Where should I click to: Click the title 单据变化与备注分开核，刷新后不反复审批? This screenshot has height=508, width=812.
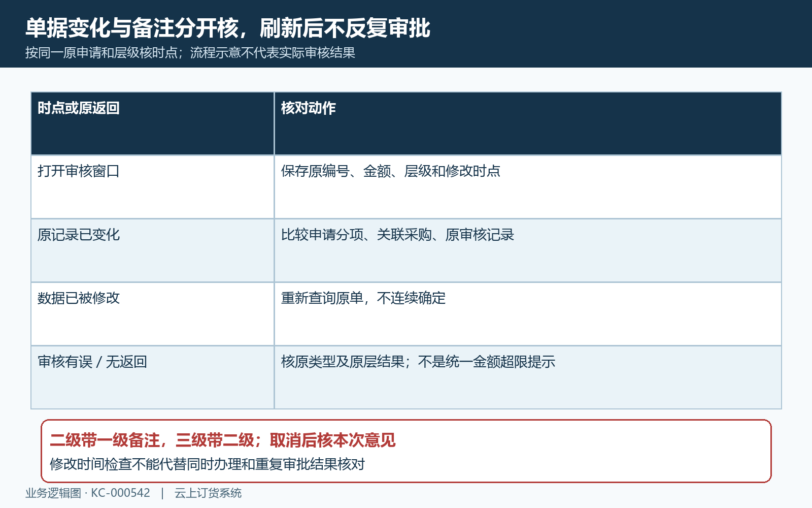pyautogui.click(x=228, y=28)
